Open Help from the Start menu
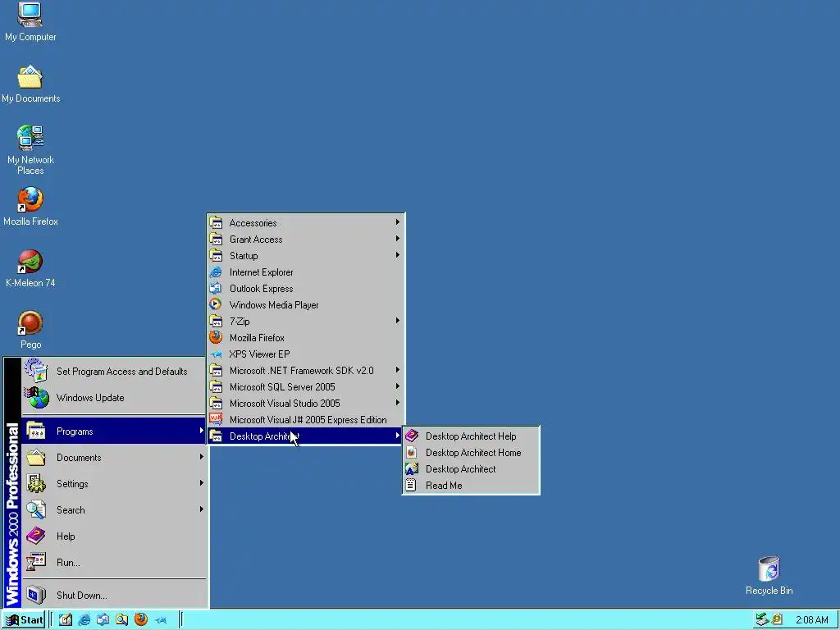The image size is (840, 630). pyautogui.click(x=113, y=536)
